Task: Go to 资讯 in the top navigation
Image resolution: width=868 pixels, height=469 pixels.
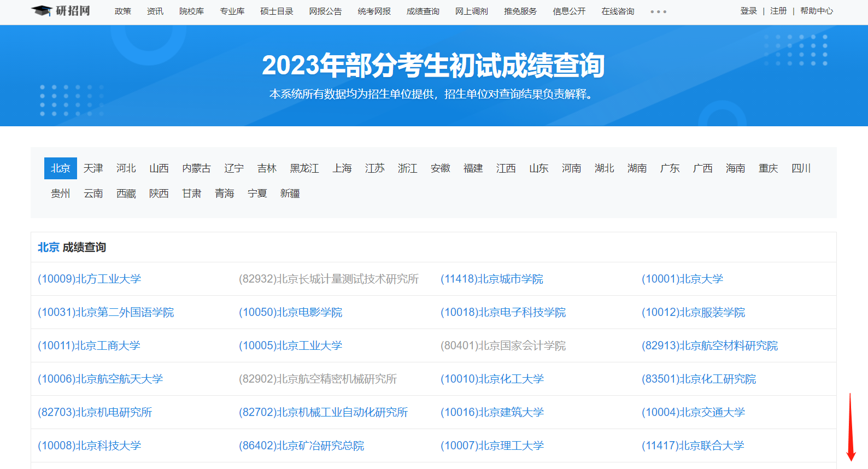Action: point(155,11)
